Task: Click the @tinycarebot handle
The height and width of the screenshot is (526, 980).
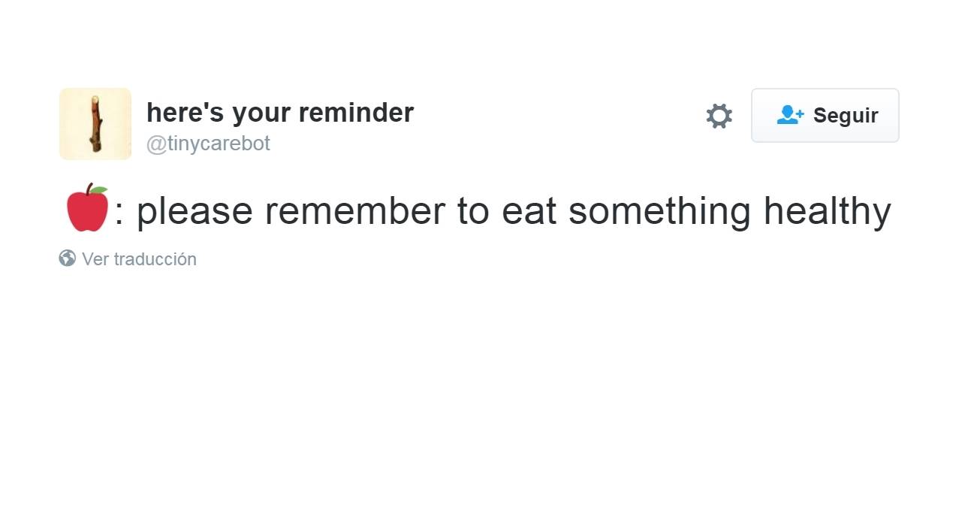Action: (208, 144)
